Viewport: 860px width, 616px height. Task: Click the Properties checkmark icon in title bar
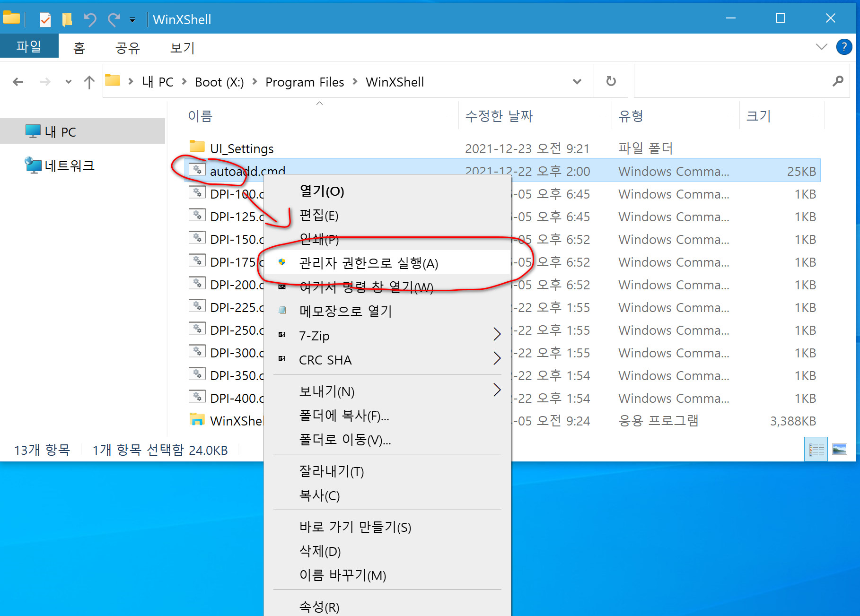pyautogui.click(x=45, y=19)
